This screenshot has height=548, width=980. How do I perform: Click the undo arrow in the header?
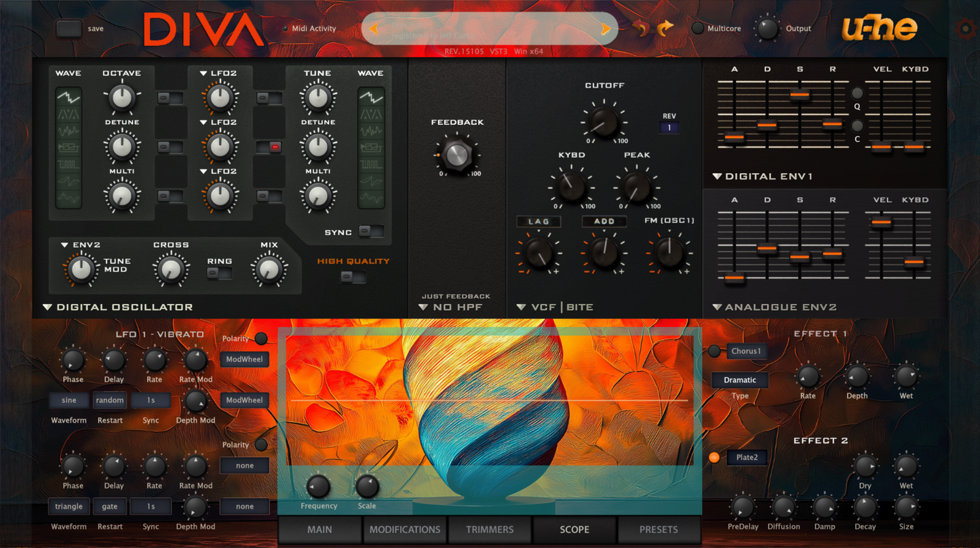pyautogui.click(x=641, y=28)
